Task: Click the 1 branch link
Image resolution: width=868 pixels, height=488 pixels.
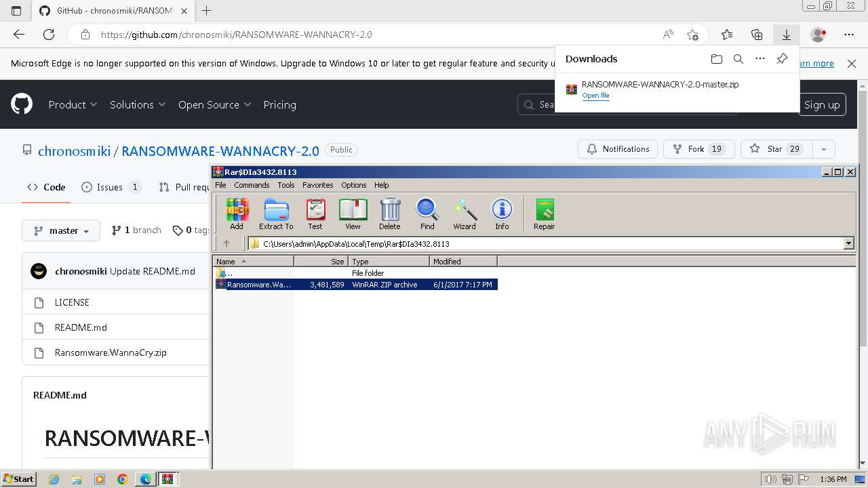Action: click(x=136, y=230)
